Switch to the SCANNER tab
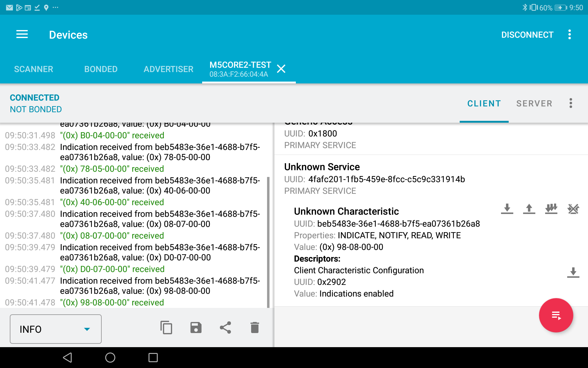Viewport: 588px width, 368px height. click(x=34, y=69)
